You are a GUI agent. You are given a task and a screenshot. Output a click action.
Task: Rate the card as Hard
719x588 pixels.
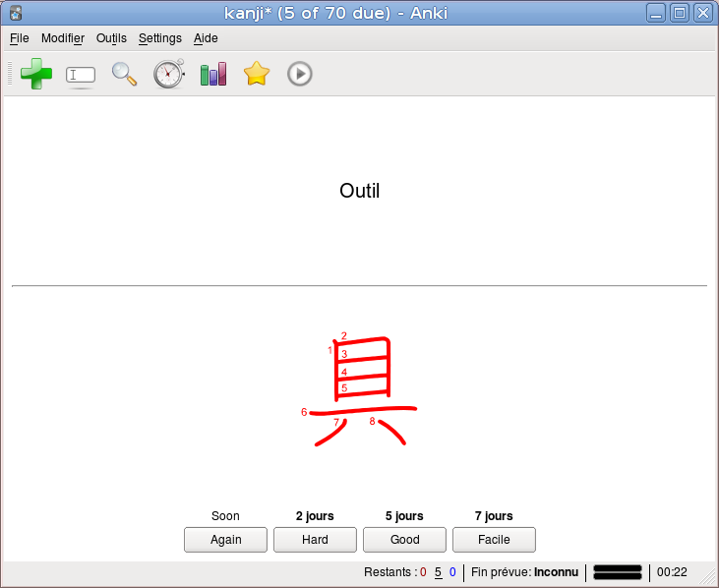(315, 540)
